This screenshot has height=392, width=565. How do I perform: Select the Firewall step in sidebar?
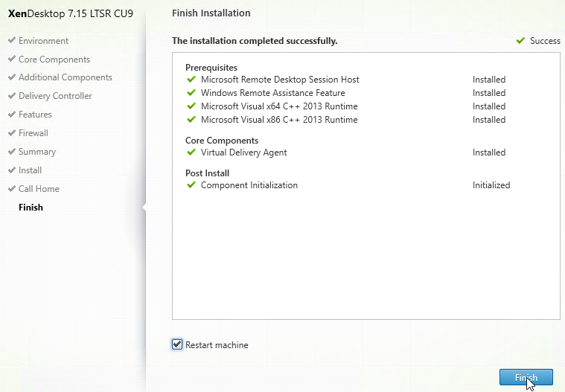(x=33, y=133)
